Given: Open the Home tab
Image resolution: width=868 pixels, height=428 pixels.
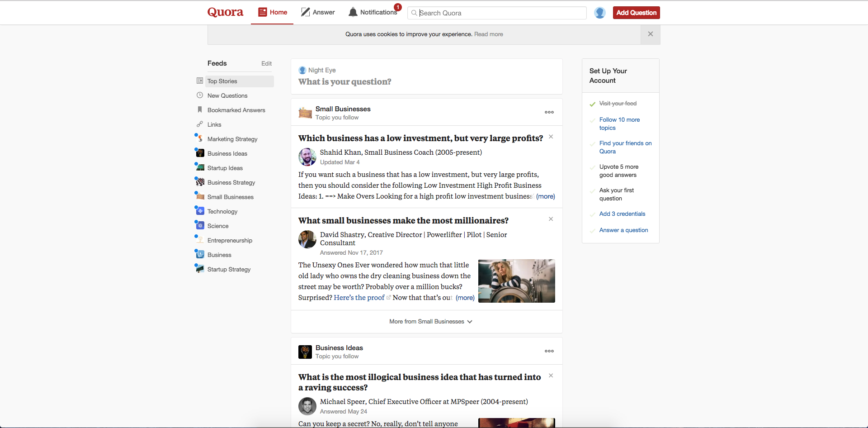Looking at the screenshot, I should pos(272,12).
